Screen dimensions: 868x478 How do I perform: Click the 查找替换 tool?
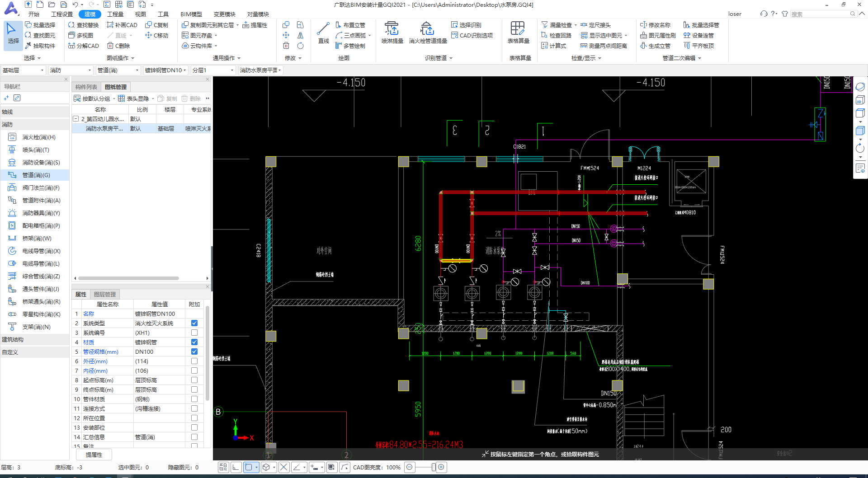coord(83,25)
